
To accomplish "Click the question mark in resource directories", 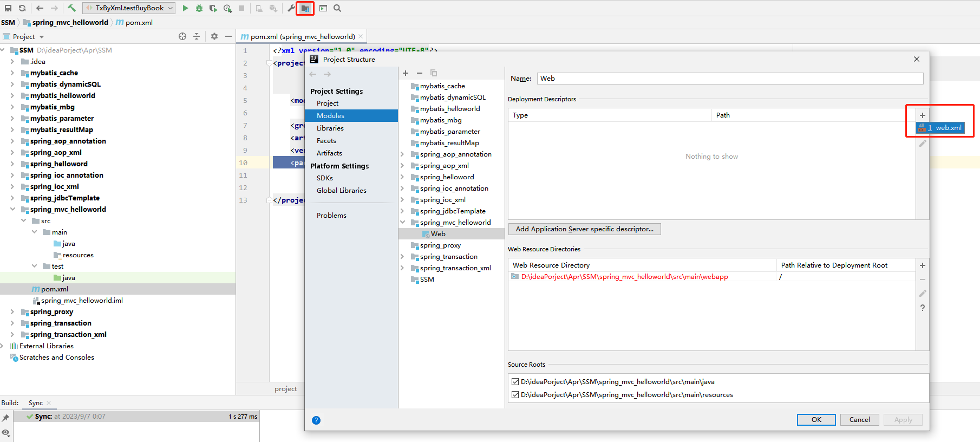I will tap(923, 308).
